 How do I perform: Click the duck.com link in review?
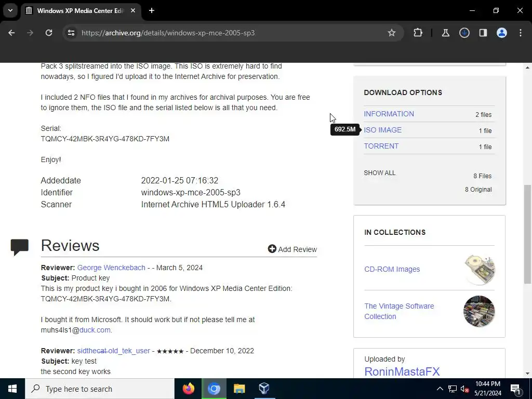tap(95, 330)
